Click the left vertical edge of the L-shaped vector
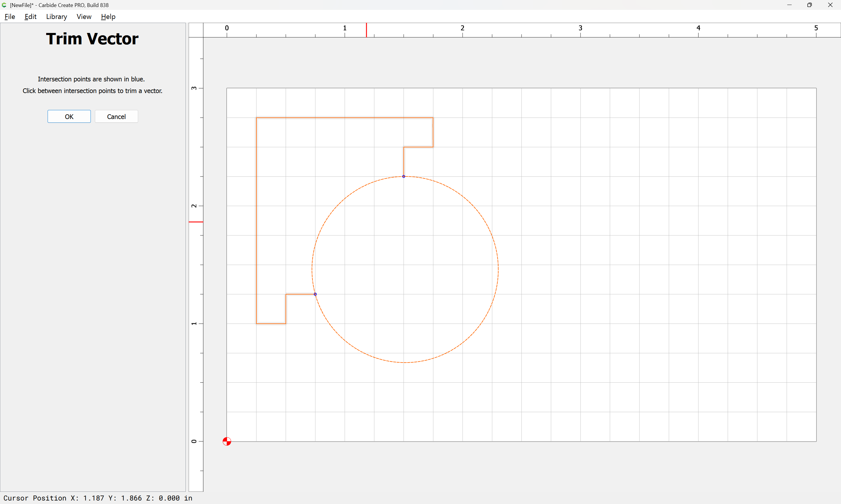Screen dimensions: 841x504 point(256,221)
